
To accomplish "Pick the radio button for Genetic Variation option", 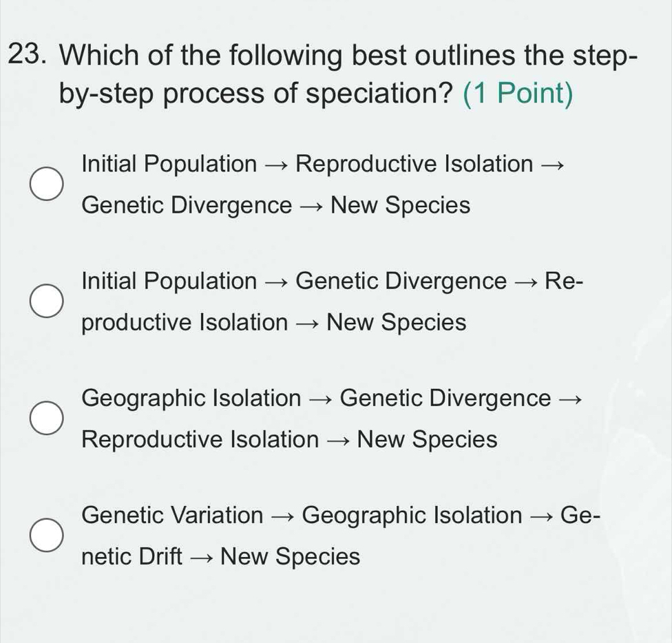I will coord(46,536).
